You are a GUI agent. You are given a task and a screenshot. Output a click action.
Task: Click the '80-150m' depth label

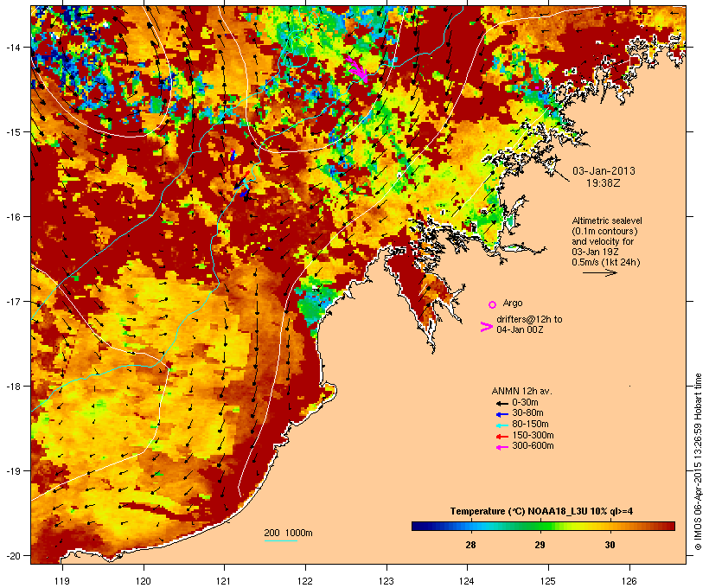(530, 425)
